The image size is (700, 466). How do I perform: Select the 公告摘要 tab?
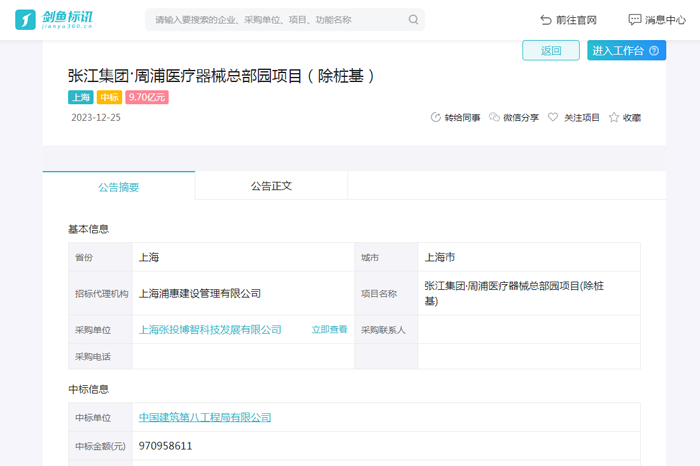[119, 187]
